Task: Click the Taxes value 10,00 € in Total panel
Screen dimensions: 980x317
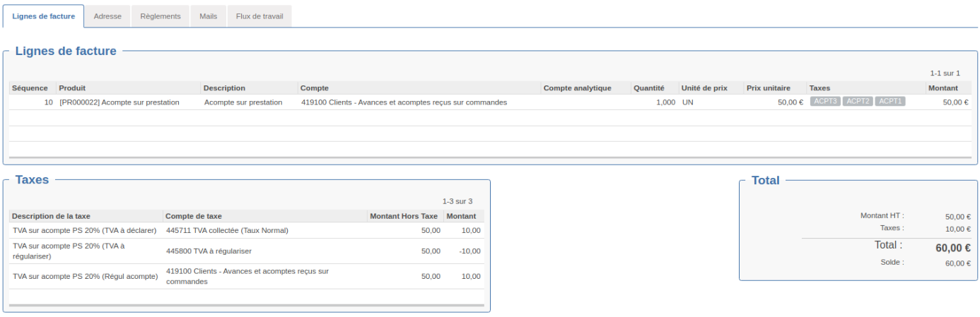Action: click(958, 229)
